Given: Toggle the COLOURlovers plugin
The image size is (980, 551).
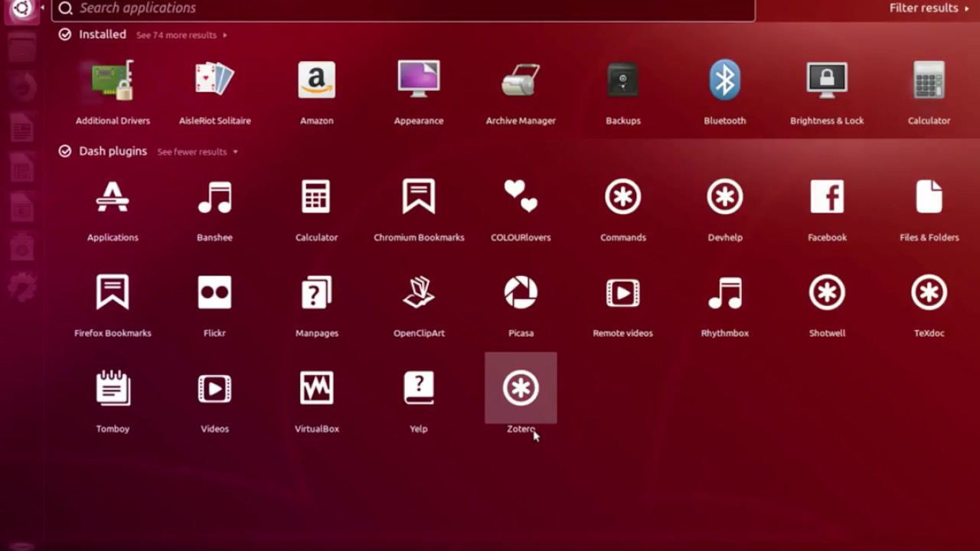Looking at the screenshot, I should click(521, 197).
